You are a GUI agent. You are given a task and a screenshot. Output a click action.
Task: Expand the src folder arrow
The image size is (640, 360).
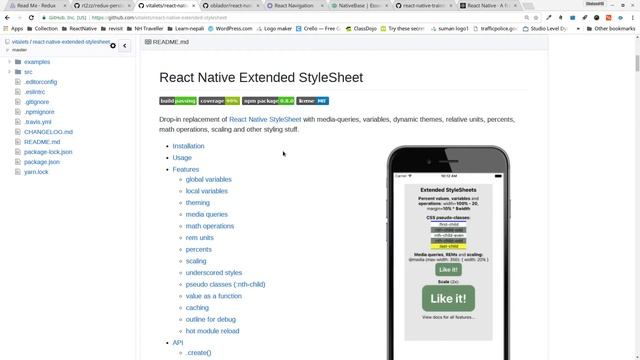click(9, 72)
